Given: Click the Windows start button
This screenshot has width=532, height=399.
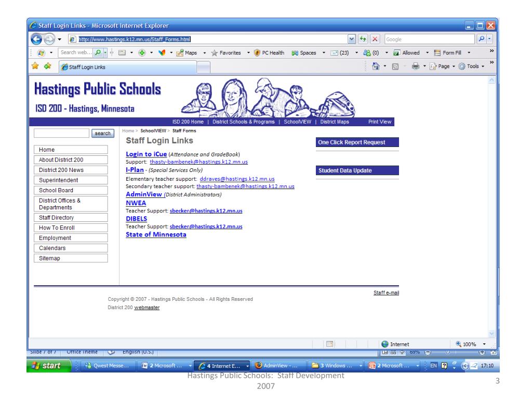Looking at the screenshot, I should coord(49,365).
